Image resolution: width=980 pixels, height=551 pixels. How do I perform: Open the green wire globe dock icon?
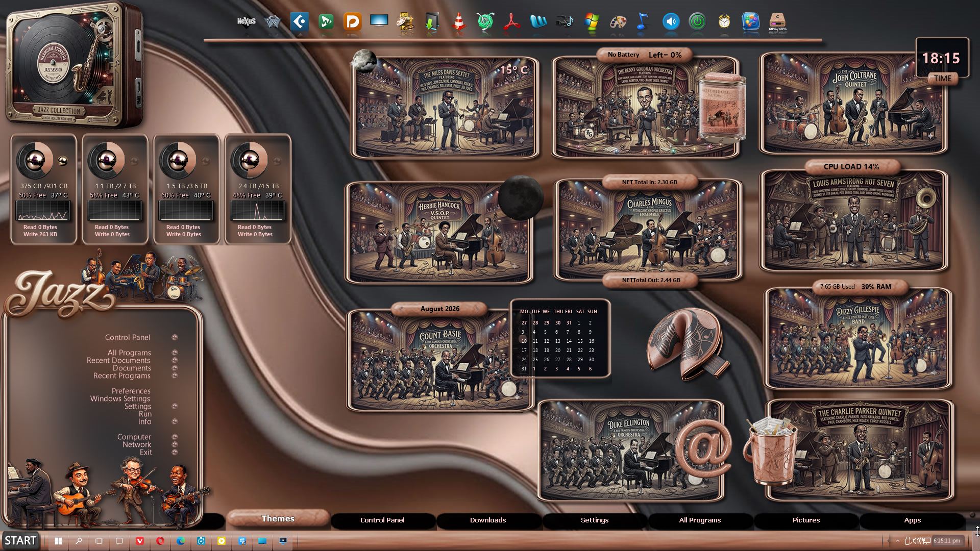tap(485, 22)
